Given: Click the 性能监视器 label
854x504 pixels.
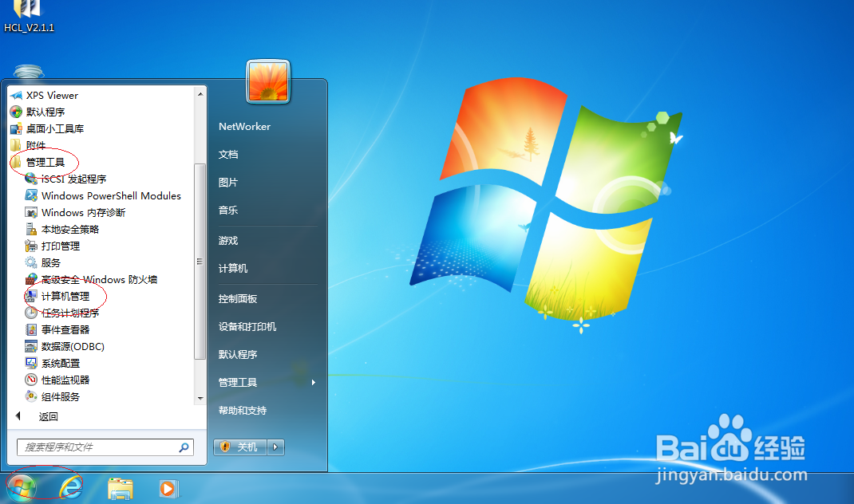Looking at the screenshot, I should 65,380.
